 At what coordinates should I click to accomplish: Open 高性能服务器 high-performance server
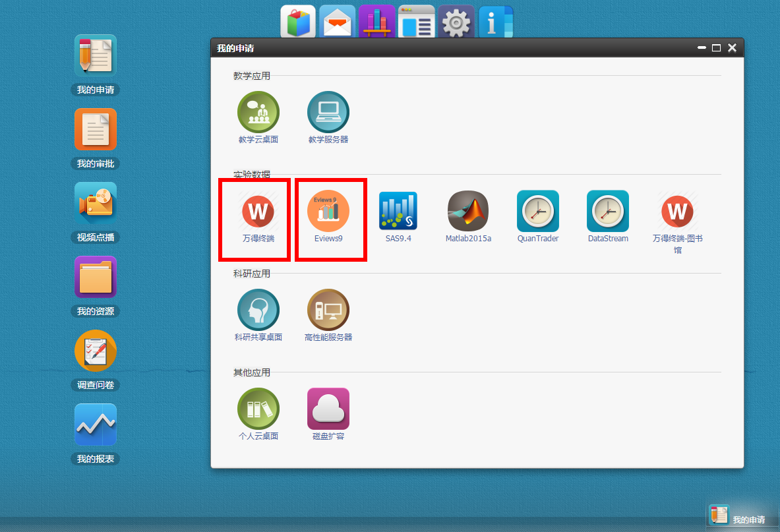coord(328,310)
